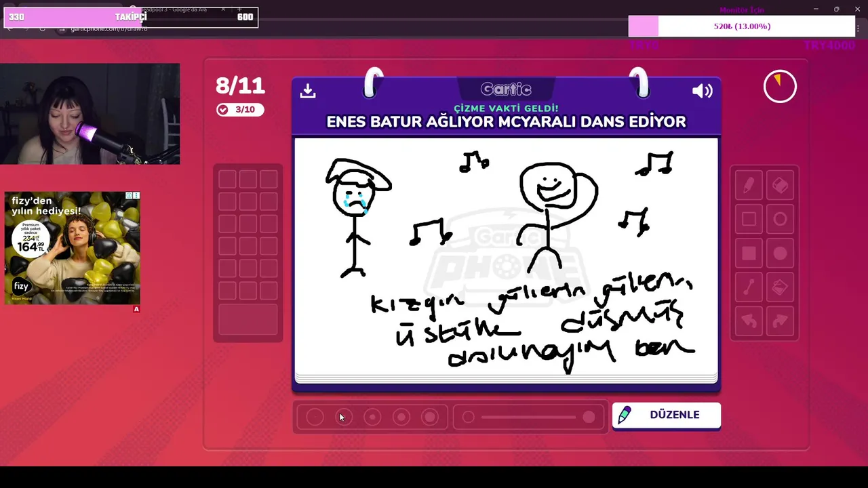
Task: Select the second brush thickness circle
Action: pos(343,418)
